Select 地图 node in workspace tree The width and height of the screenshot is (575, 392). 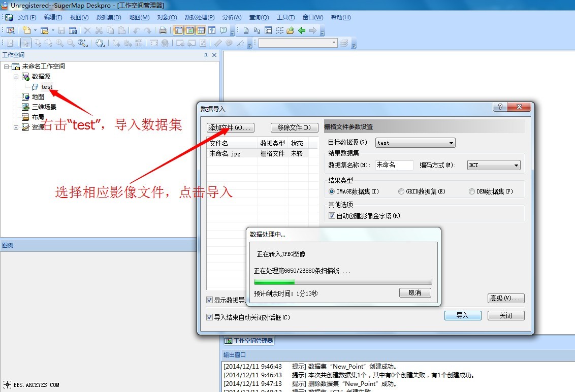(x=38, y=97)
